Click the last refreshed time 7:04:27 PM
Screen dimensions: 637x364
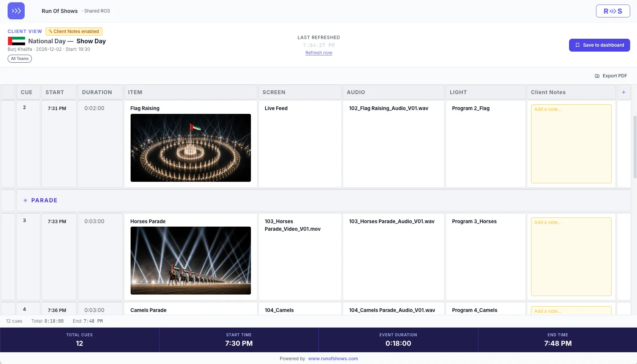tap(318, 45)
